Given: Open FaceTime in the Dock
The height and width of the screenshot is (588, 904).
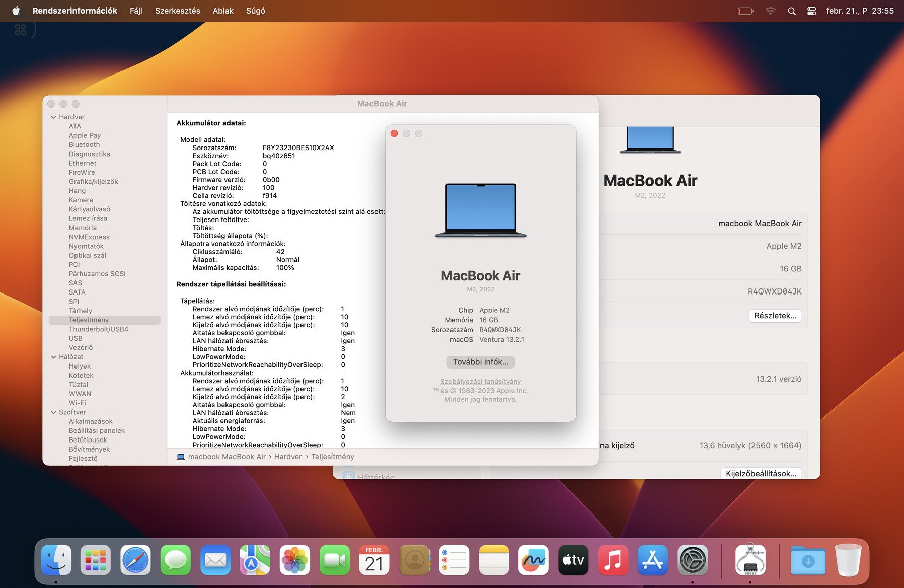Looking at the screenshot, I should pyautogui.click(x=334, y=560).
